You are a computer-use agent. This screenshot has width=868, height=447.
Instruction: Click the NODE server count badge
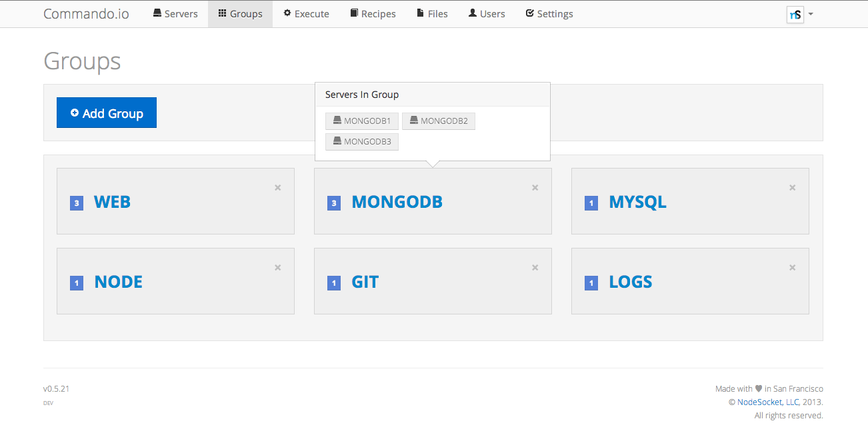(x=77, y=283)
